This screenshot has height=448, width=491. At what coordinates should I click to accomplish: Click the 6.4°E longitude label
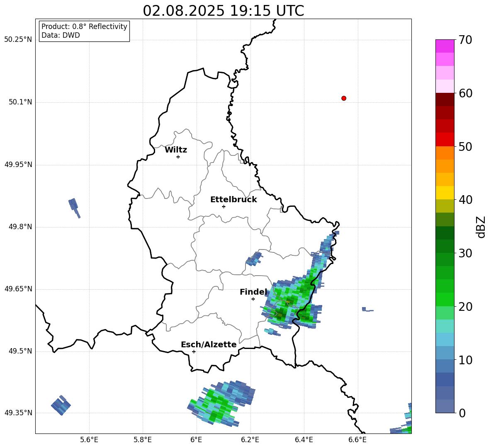304,440
